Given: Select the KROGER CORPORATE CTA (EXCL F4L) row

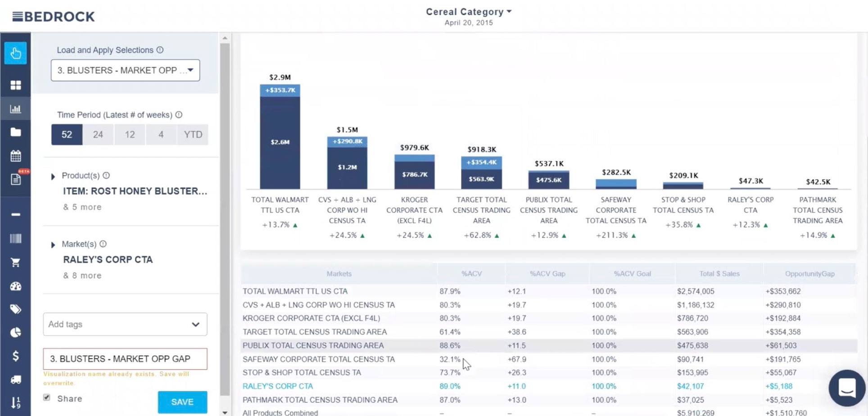Looking at the screenshot, I should click(548, 318).
